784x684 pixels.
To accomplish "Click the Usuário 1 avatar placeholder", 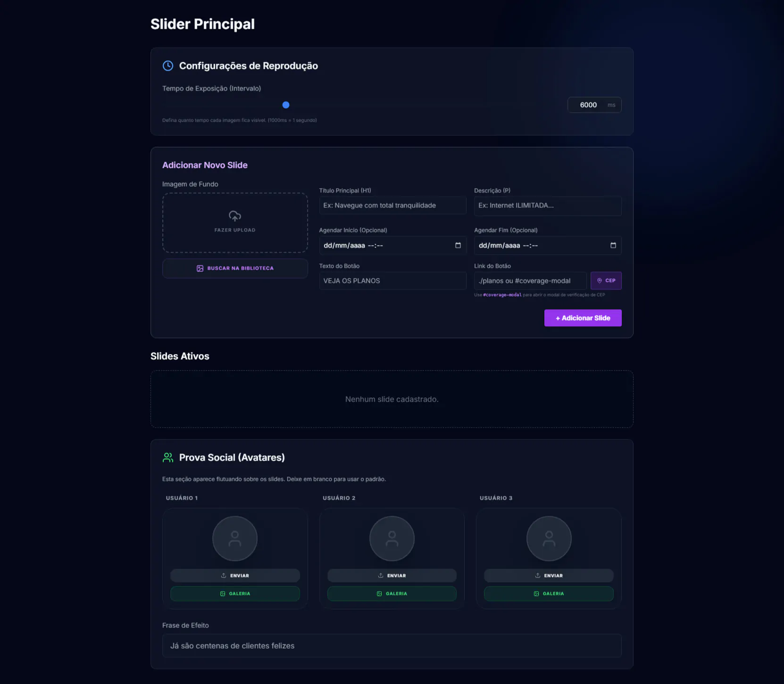I will 235,538.
